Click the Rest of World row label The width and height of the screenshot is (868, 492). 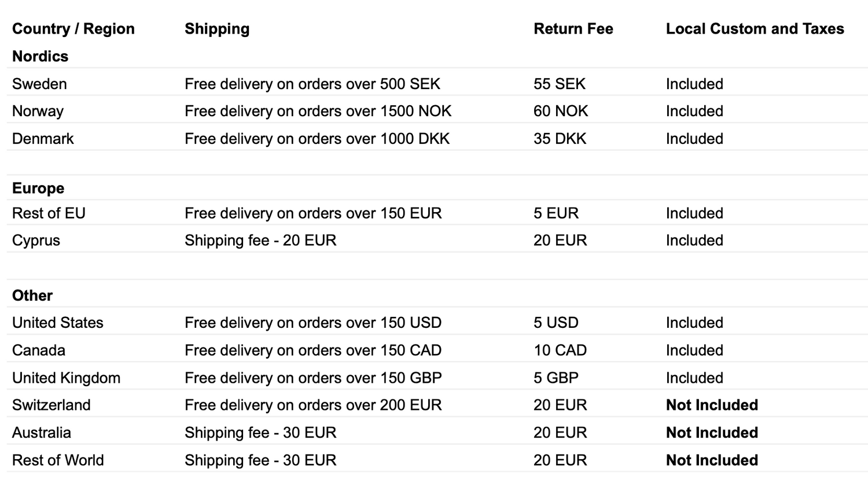click(58, 460)
